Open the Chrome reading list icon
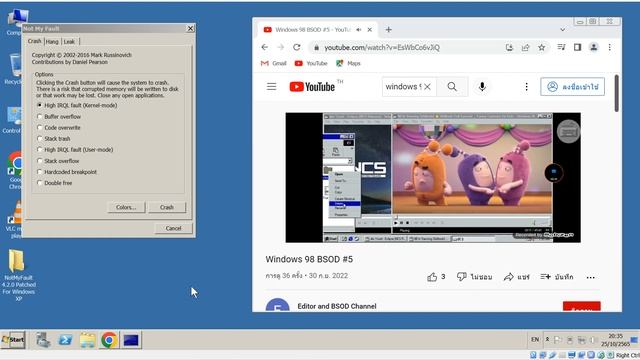This screenshot has height=360, width=640. click(x=562, y=47)
